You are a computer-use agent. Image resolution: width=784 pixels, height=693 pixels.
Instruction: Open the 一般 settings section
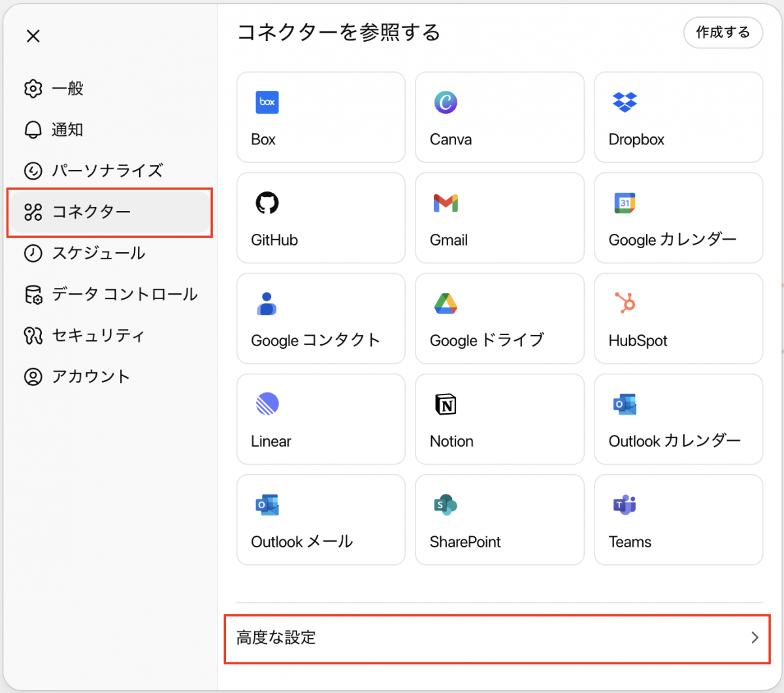(110, 89)
